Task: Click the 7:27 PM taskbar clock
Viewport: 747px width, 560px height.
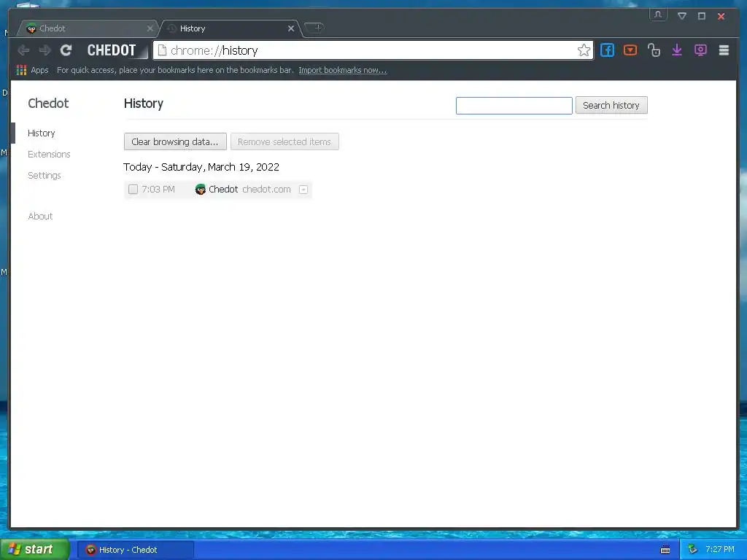Action: [720, 550]
